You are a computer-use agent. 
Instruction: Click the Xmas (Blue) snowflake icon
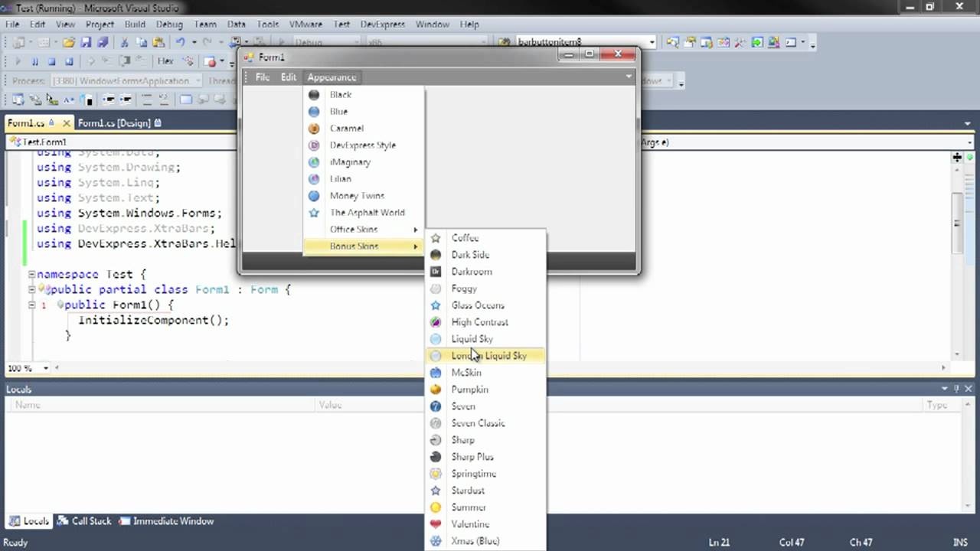click(436, 541)
